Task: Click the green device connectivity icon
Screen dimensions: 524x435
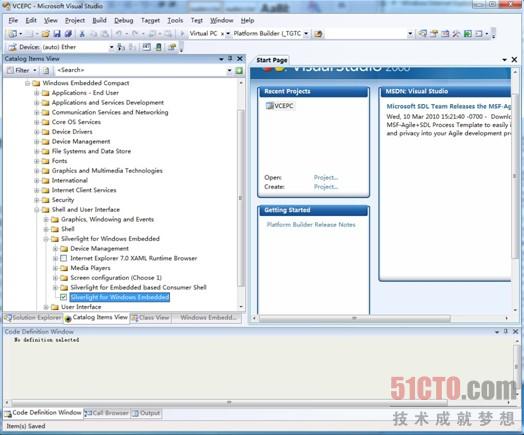Action: [x=158, y=47]
